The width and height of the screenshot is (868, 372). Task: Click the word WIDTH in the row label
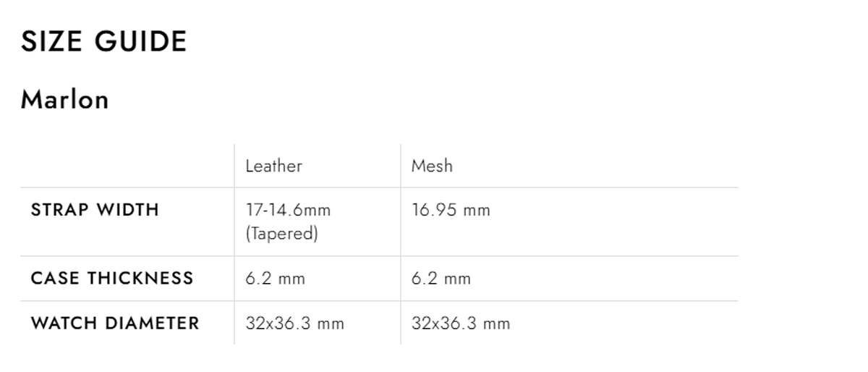pyautogui.click(x=129, y=210)
